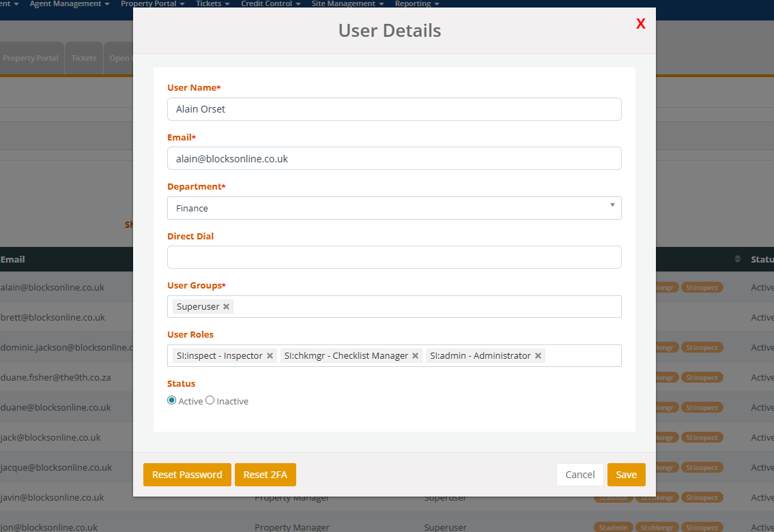The height and width of the screenshot is (532, 774).
Task: Remove the Superuser tag from User Groups
Action: [226, 307]
